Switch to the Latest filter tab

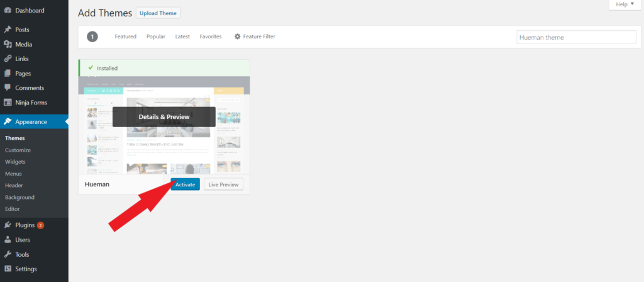pyautogui.click(x=182, y=37)
